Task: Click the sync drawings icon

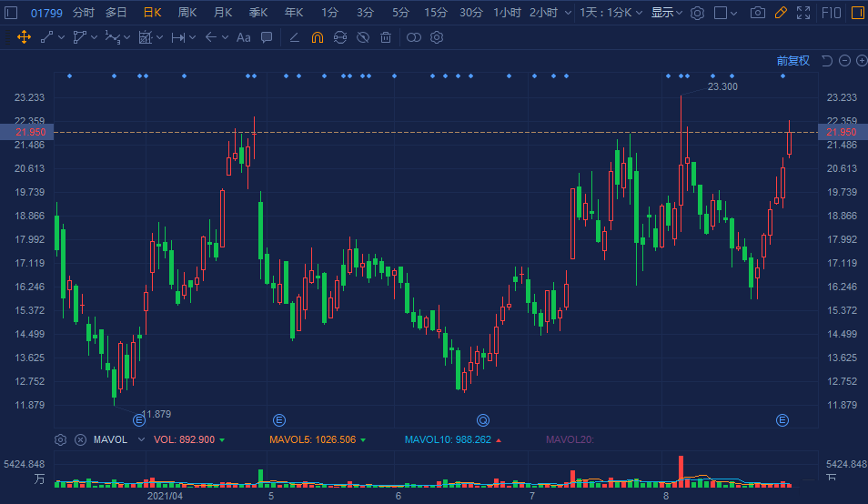Action: 340,37
